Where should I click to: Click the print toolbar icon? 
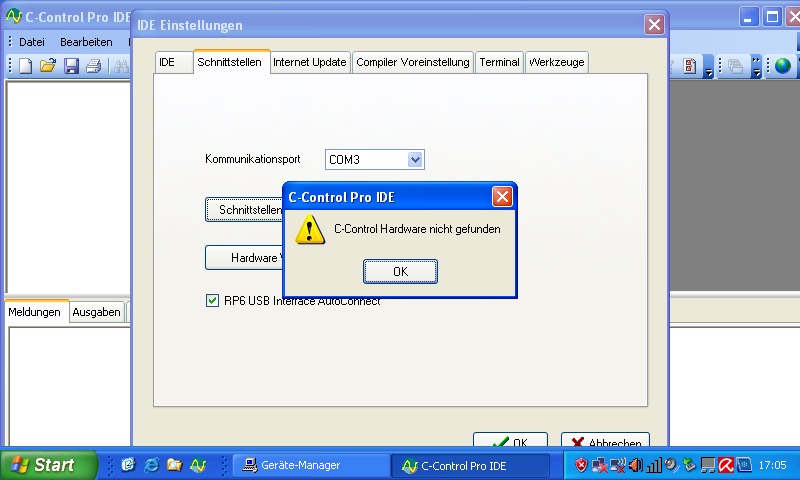click(x=93, y=66)
